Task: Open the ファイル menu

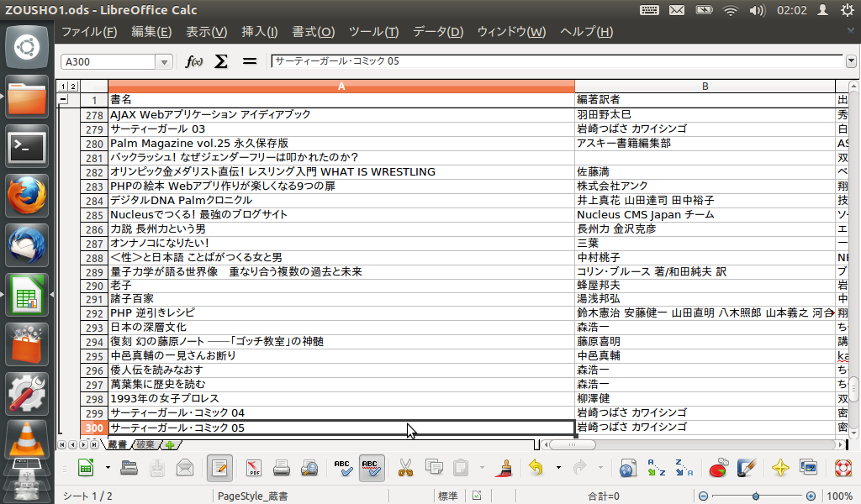Action: (89, 32)
